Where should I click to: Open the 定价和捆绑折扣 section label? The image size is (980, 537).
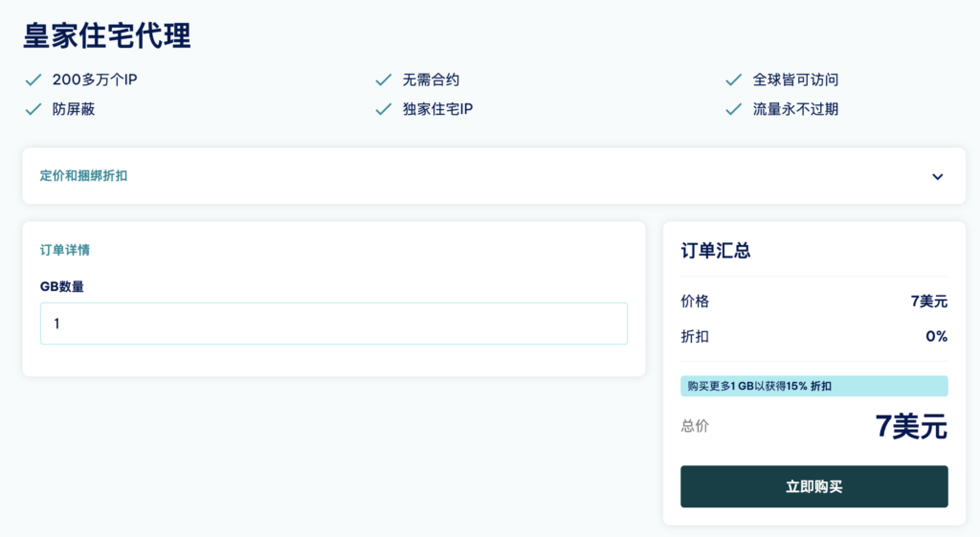(84, 176)
